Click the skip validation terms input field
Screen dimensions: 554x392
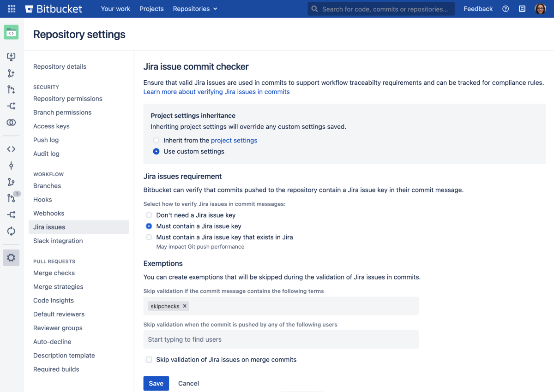click(281, 306)
